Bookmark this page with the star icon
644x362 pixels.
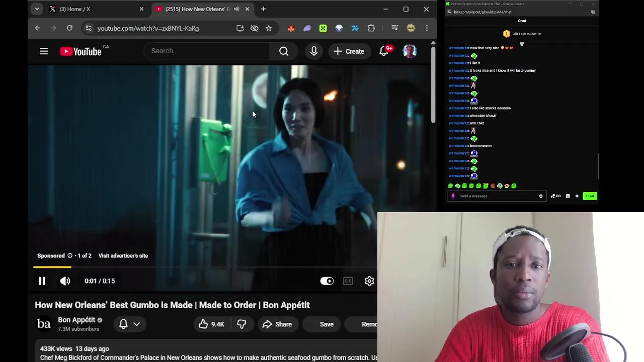click(269, 28)
